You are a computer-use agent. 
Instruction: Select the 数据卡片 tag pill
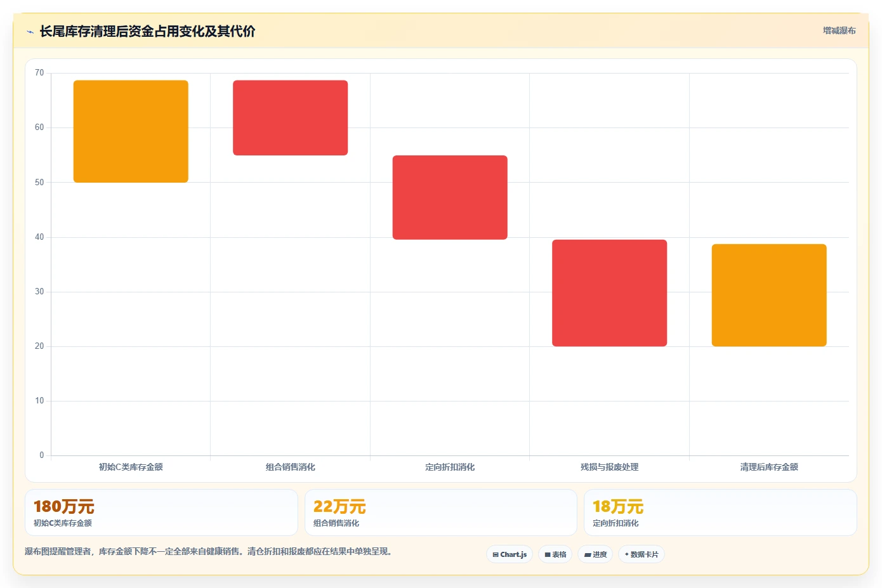pyautogui.click(x=642, y=554)
